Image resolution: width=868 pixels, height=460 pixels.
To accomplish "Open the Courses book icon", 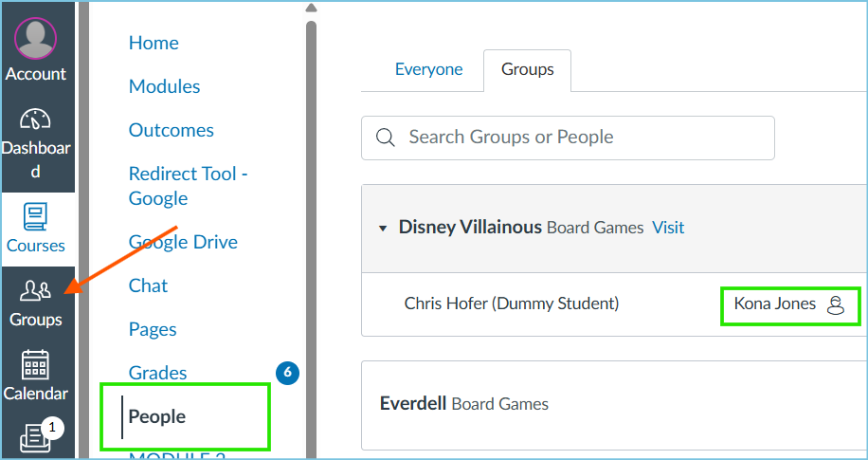I will tap(36, 216).
